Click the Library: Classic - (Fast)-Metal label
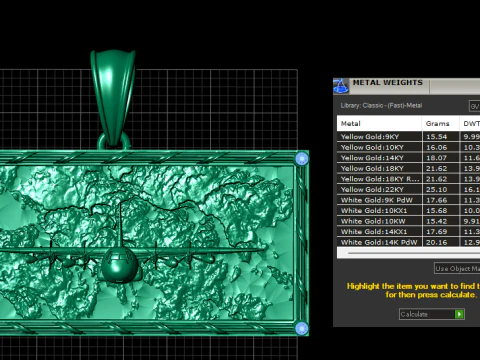 click(381, 106)
